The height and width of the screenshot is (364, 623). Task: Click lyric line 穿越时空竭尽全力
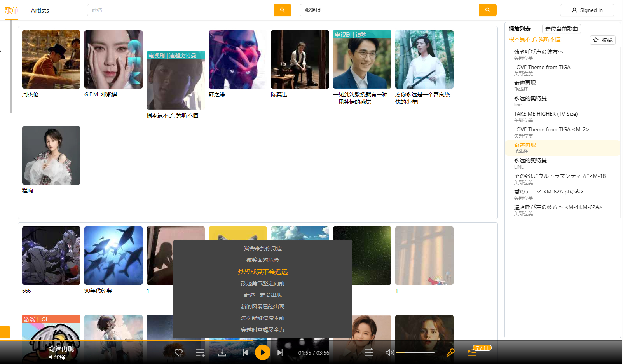(263, 330)
